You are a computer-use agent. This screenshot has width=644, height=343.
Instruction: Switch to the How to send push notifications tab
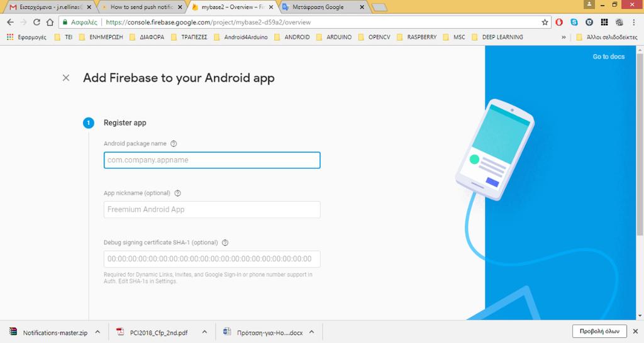(x=142, y=7)
